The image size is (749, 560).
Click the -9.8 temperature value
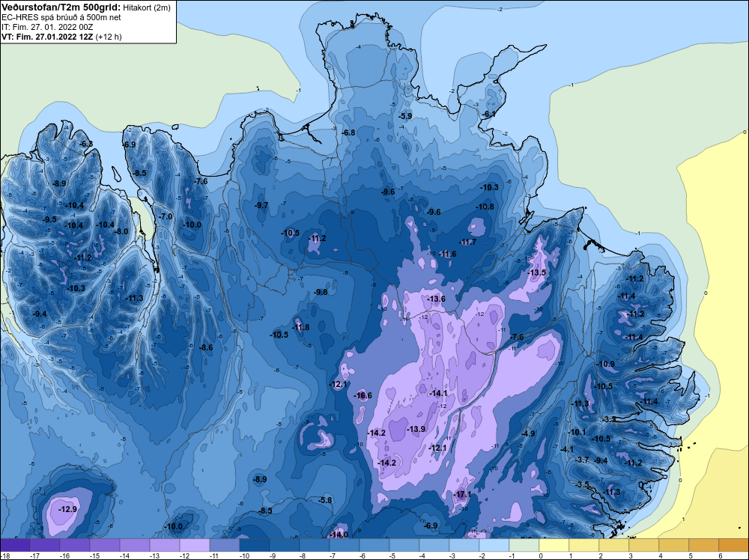tap(321, 292)
